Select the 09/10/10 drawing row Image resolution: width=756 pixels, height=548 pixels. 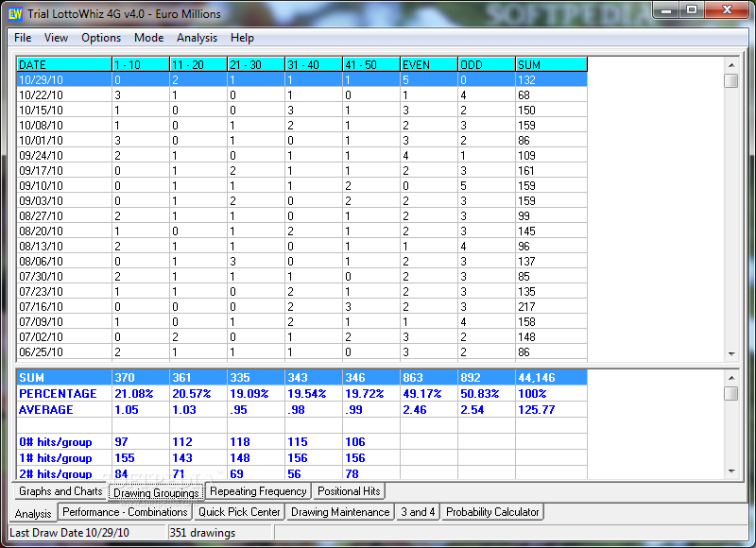point(301,185)
